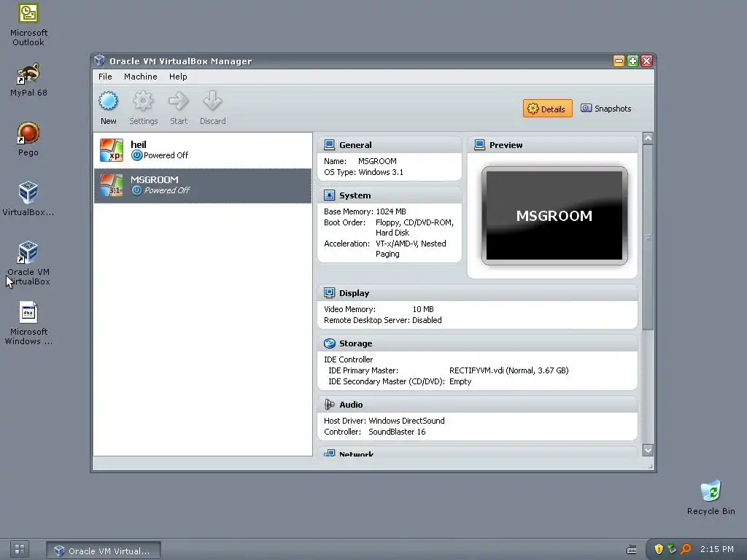Click the VirtualBox cube icon in title bar
Viewport: 747px width, 560px height.
click(99, 61)
